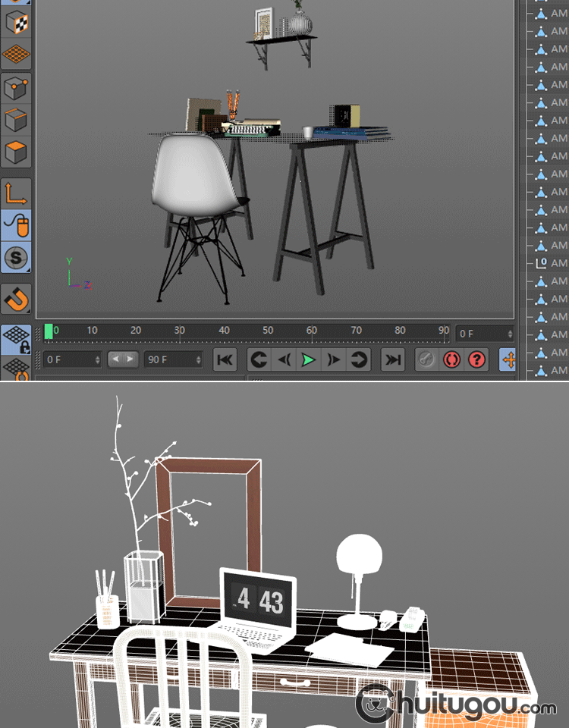Click the greyed Record Active Objects key icon
Viewport: 569px width, 728px height.
point(426,359)
